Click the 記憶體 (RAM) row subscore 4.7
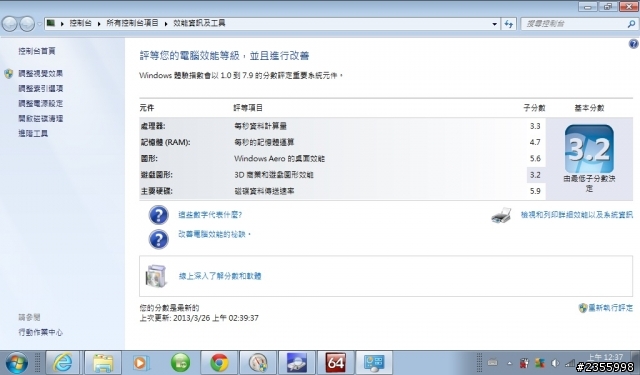Viewport: 640px width, 375px height. 535,142
